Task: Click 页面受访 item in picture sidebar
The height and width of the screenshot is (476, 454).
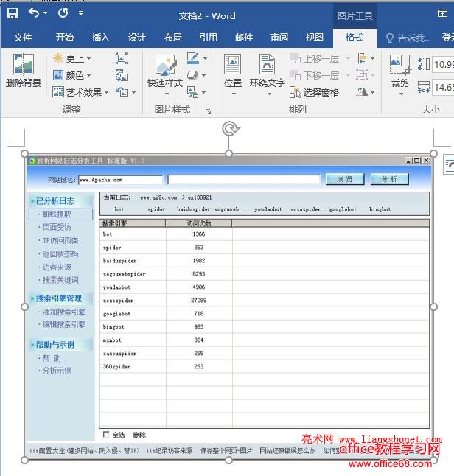Action: (x=57, y=227)
